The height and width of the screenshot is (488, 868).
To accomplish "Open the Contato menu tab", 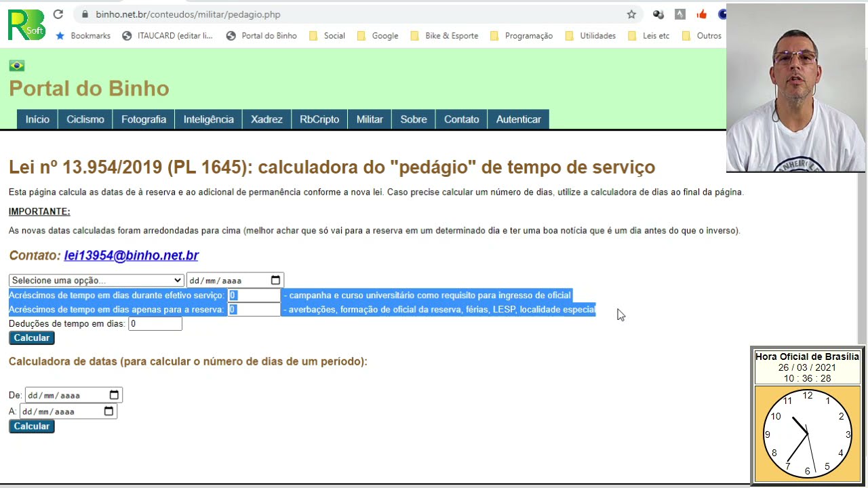I will pyautogui.click(x=461, y=119).
